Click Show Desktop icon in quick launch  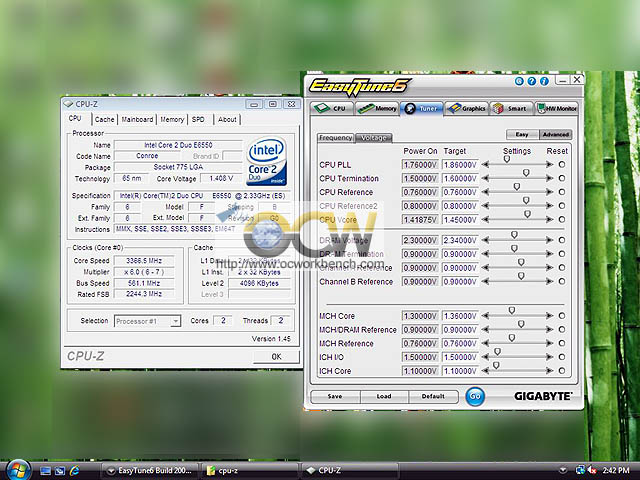tap(45, 471)
